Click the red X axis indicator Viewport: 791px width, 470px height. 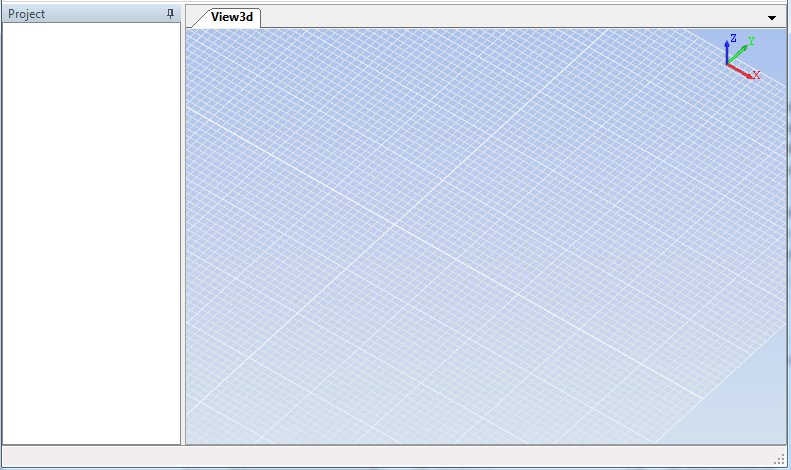(x=745, y=72)
